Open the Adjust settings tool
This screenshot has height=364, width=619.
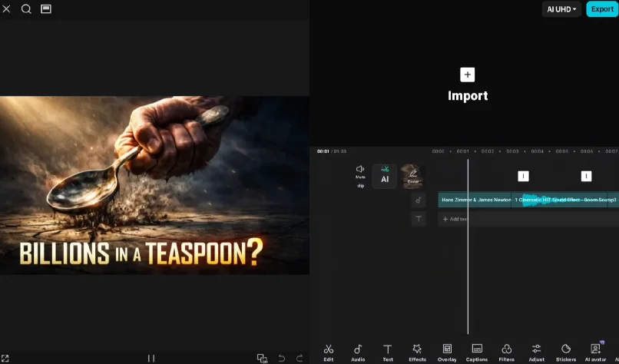(537, 352)
